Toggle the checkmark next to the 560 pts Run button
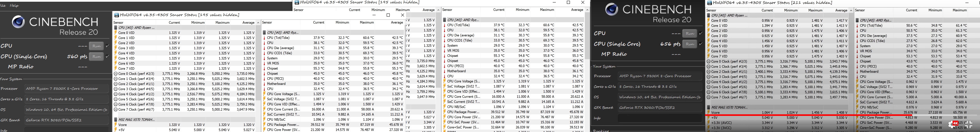This screenshot has width=980, height=132. pyautogui.click(x=108, y=57)
